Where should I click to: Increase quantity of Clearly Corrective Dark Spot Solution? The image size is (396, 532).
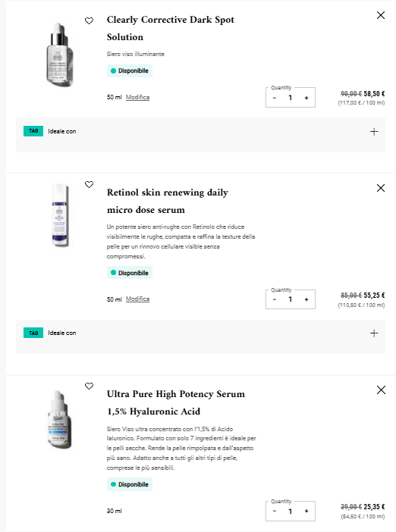(306, 98)
